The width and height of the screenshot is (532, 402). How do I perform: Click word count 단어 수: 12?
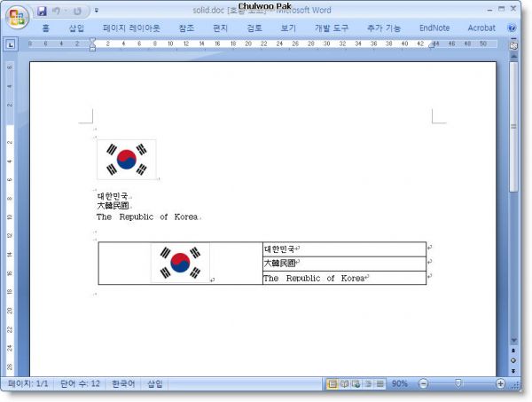(80, 383)
